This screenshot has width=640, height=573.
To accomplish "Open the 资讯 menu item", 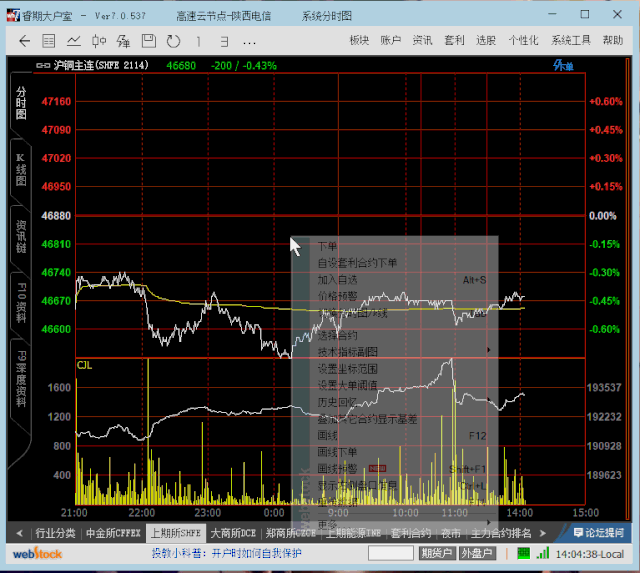I will 422,41.
